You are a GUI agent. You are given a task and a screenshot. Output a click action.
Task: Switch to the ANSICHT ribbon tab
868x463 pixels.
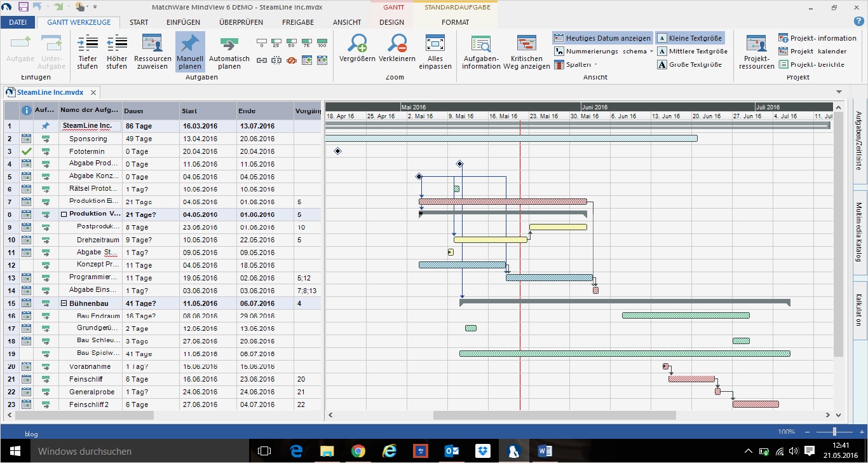pyautogui.click(x=347, y=22)
